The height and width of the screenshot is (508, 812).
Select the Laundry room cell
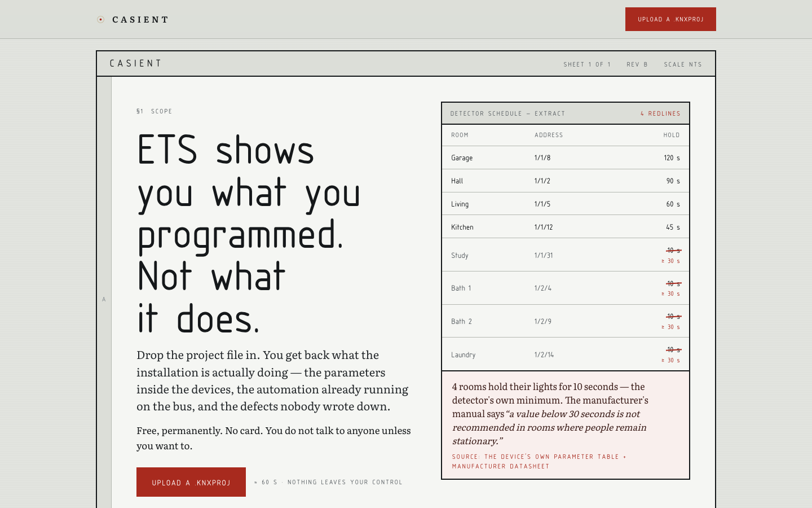[x=464, y=355]
